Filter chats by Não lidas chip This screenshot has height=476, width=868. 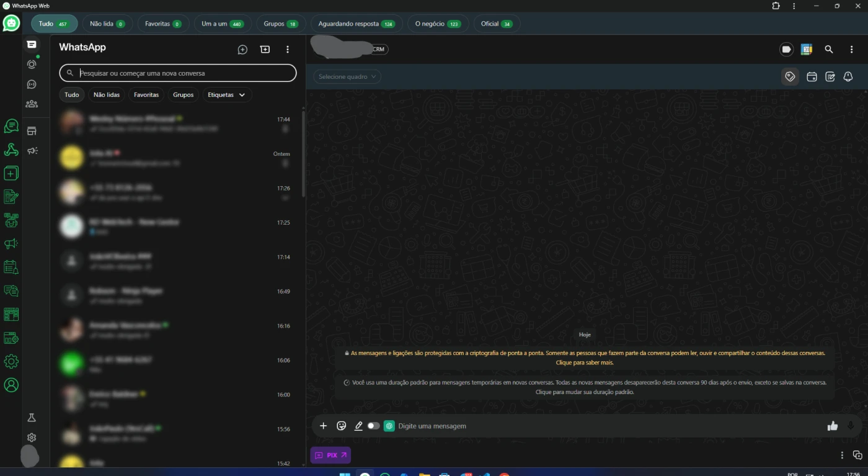click(107, 95)
